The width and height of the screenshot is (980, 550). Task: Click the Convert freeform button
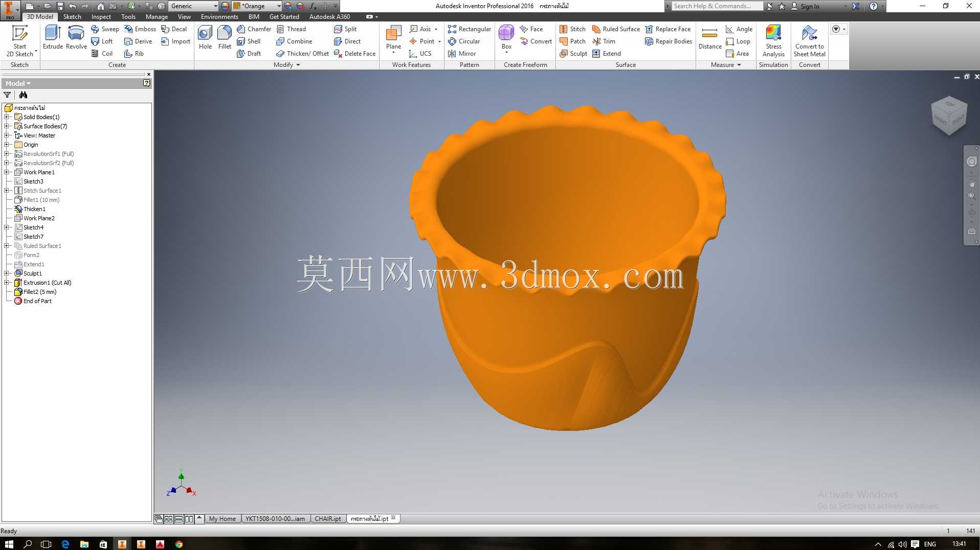536,41
